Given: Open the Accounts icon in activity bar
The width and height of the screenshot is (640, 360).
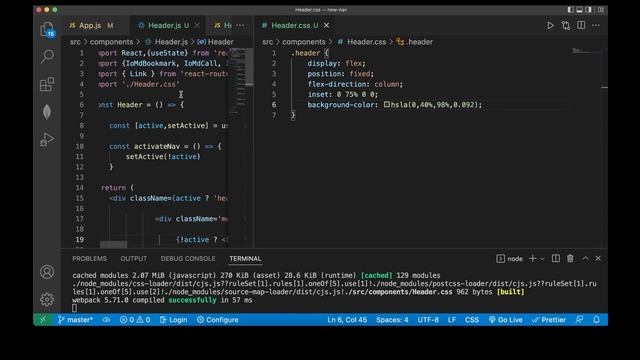Looking at the screenshot, I should tap(47, 272).
